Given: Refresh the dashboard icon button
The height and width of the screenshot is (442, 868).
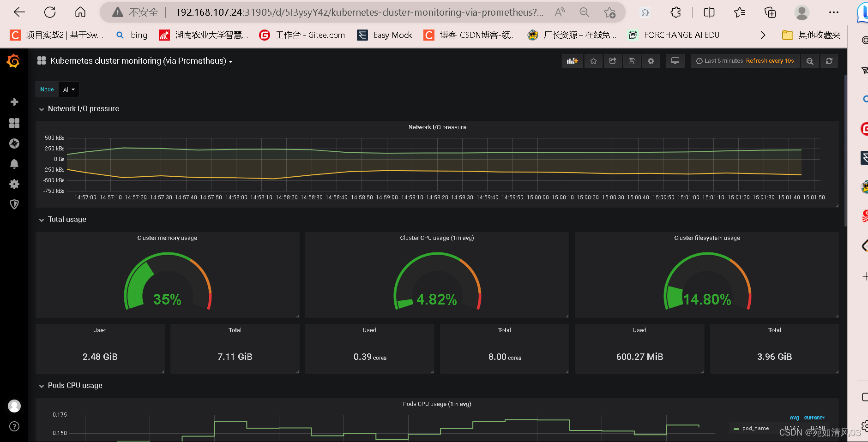Looking at the screenshot, I should click(x=829, y=61).
